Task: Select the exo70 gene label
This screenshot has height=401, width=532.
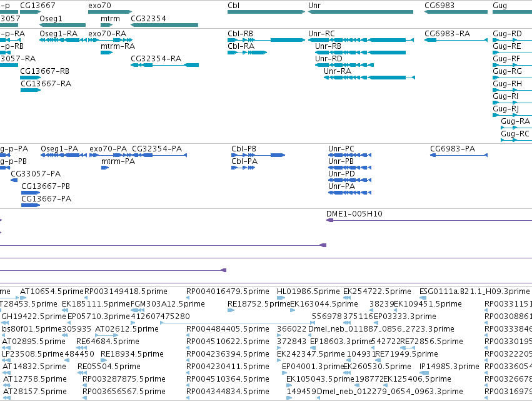Action: click(99, 6)
